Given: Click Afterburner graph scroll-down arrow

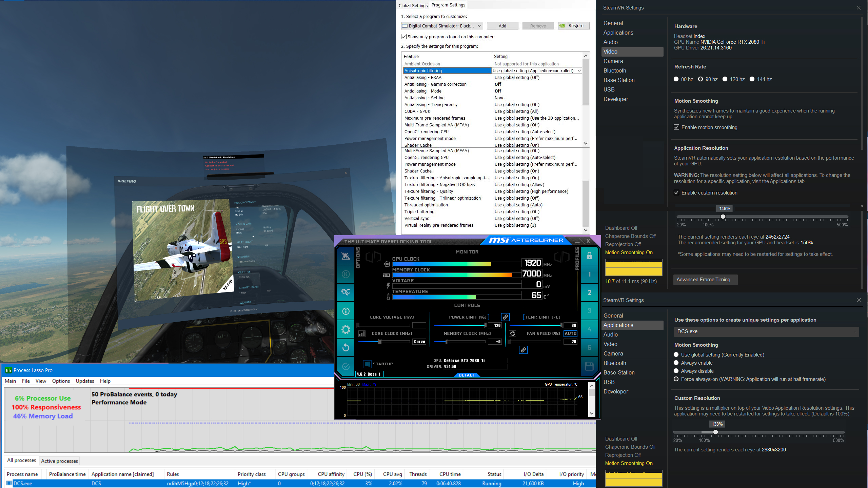Looking at the screenshot, I should click(592, 413).
